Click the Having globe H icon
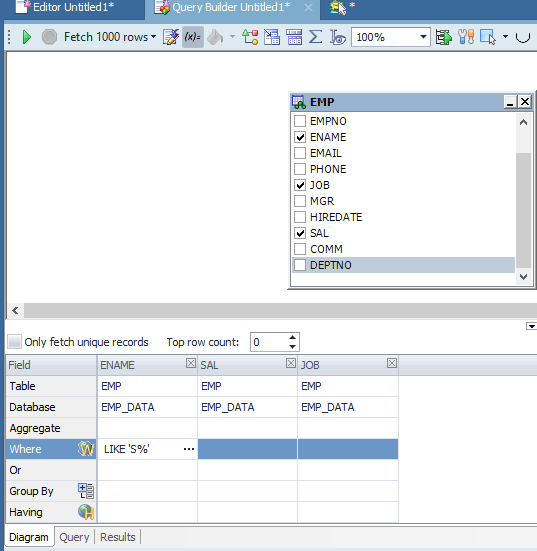Screen dimensions: 537x551 (86, 512)
